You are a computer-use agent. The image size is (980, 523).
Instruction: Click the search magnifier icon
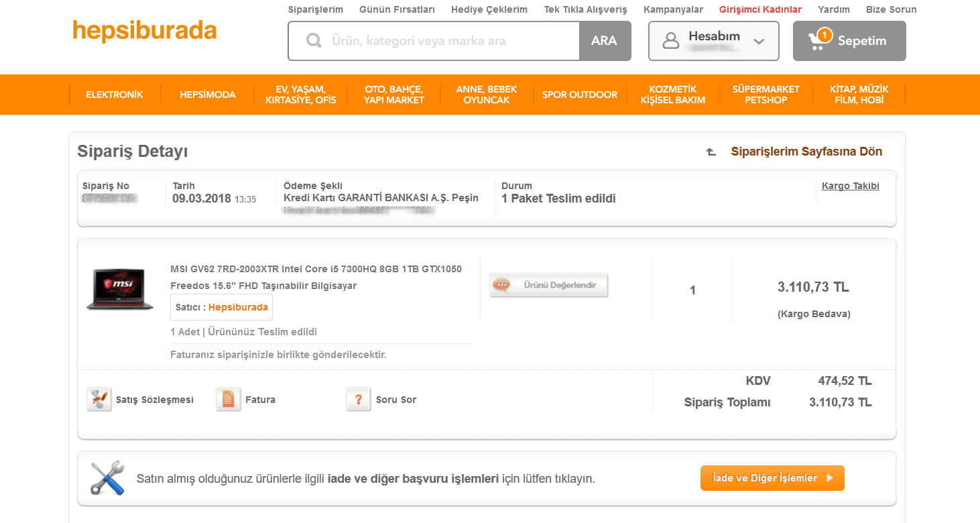[x=314, y=41]
